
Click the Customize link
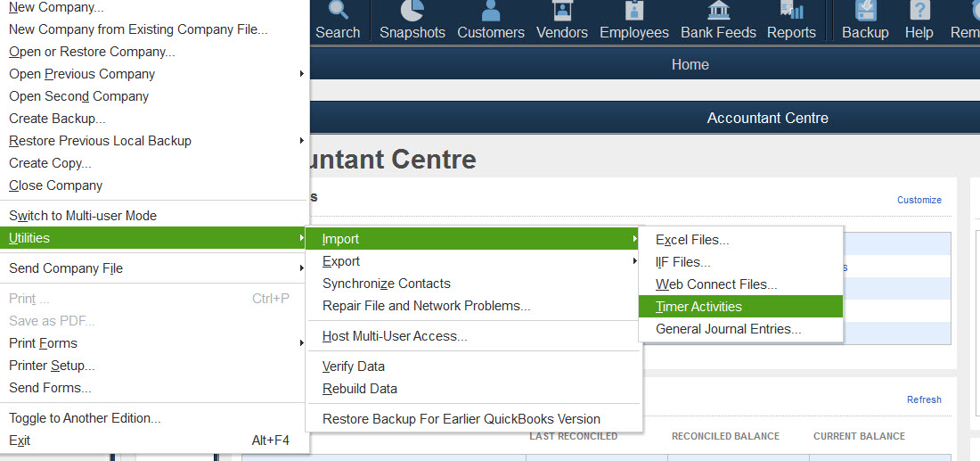pos(919,200)
